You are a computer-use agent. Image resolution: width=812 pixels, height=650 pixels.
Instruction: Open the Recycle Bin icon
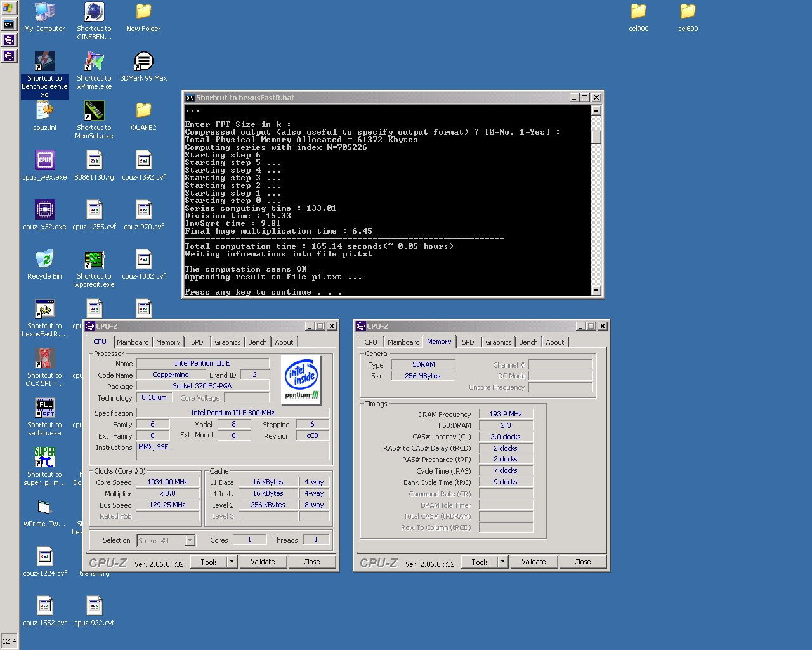(44, 265)
